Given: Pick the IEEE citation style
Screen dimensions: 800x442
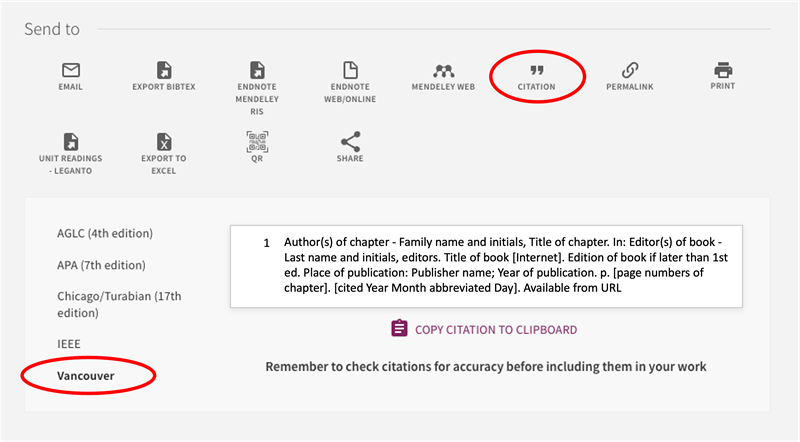Looking at the screenshot, I should pyautogui.click(x=69, y=344).
